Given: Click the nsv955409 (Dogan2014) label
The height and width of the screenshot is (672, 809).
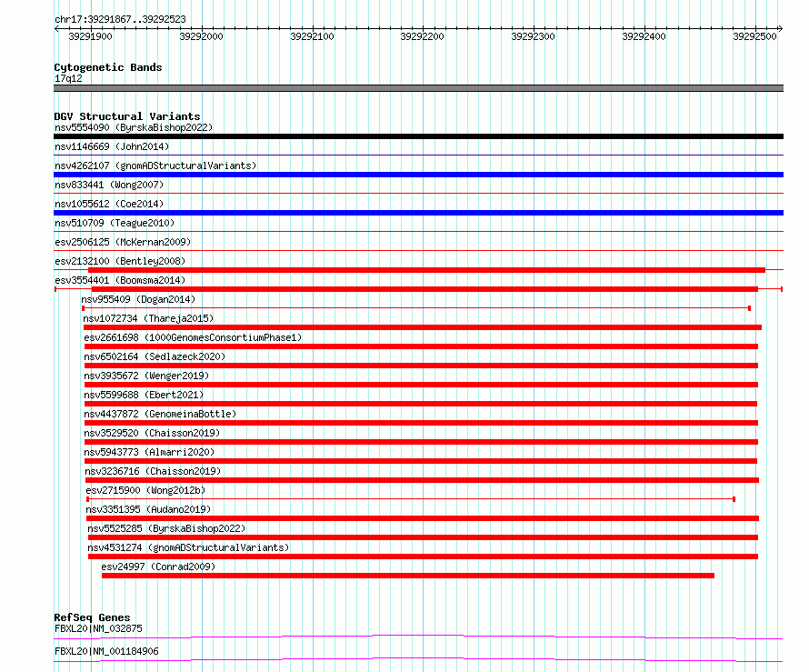Looking at the screenshot, I should click(x=138, y=299).
